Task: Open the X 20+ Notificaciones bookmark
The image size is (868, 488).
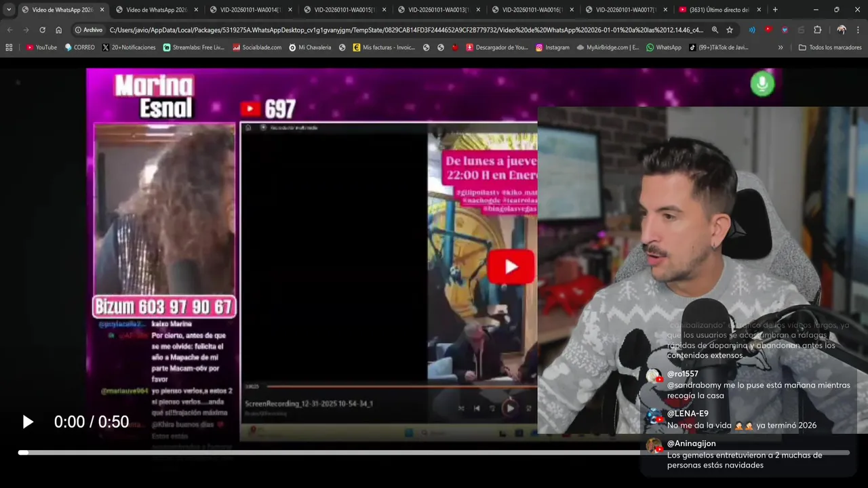Action: tap(128, 47)
